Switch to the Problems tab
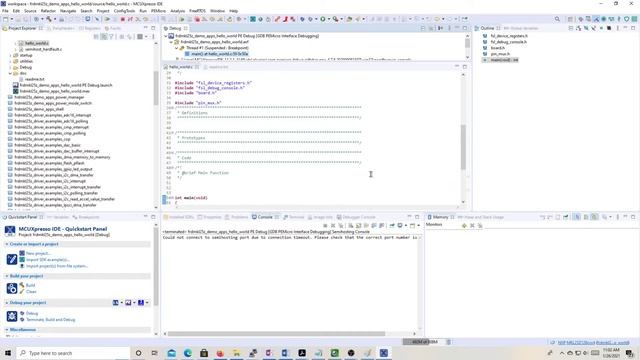 [236, 217]
